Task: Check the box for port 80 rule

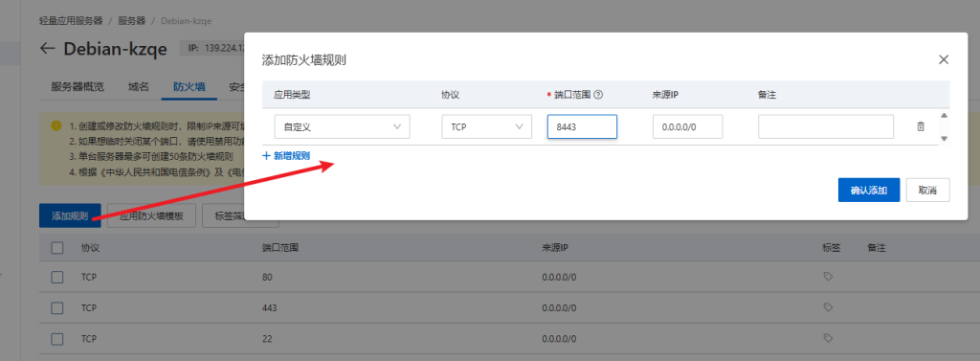Action: coord(57,277)
